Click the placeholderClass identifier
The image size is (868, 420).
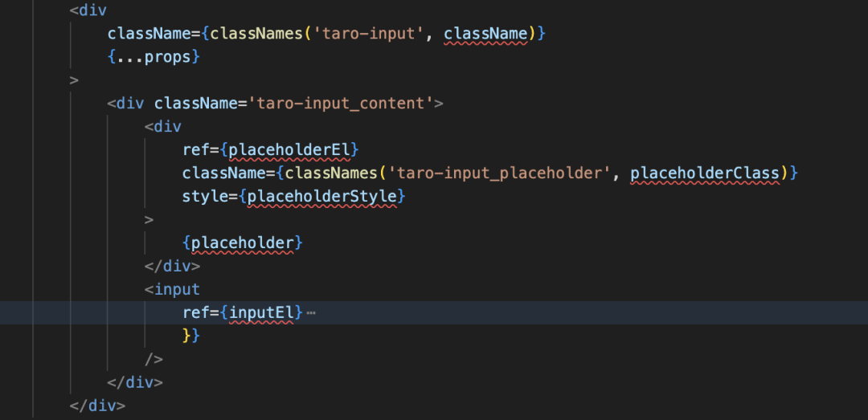pyautogui.click(x=705, y=173)
